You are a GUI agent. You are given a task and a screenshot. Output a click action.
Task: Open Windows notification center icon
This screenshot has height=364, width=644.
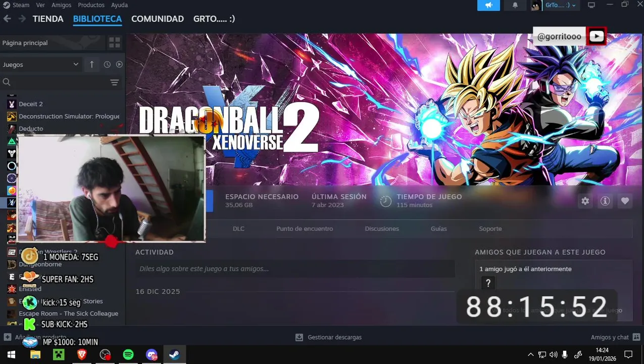coord(628,355)
